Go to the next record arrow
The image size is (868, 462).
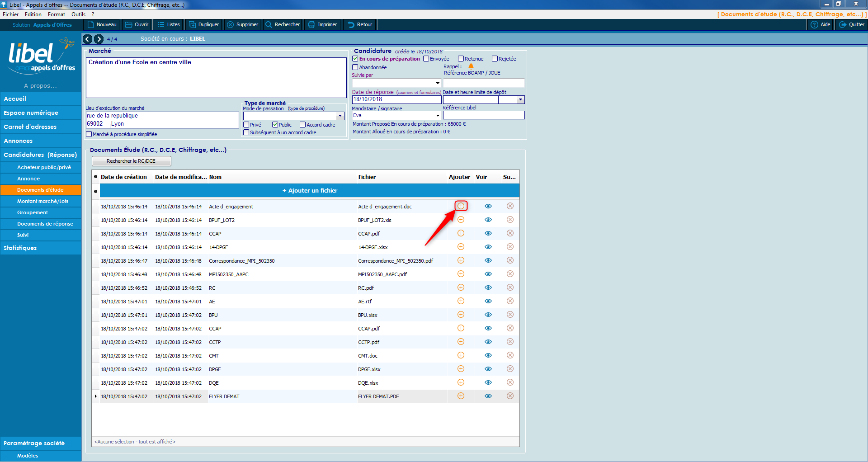coord(99,39)
